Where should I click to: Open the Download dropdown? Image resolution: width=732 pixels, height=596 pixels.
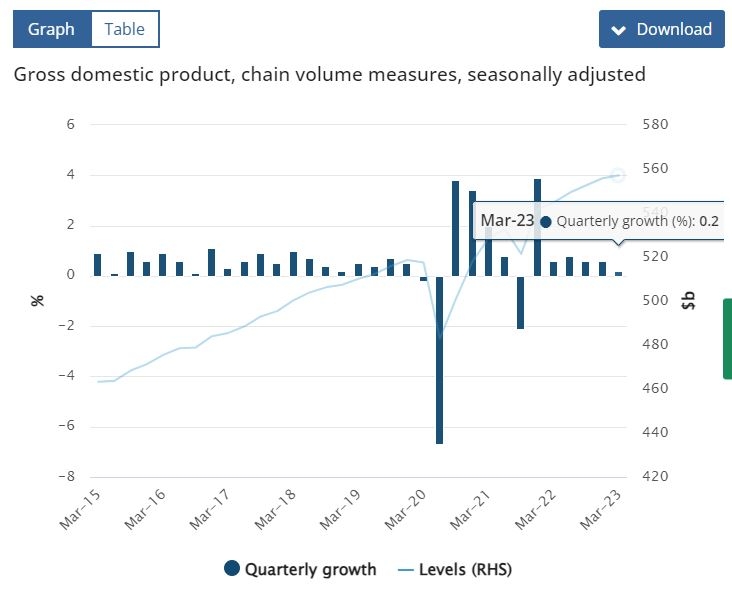point(662,29)
